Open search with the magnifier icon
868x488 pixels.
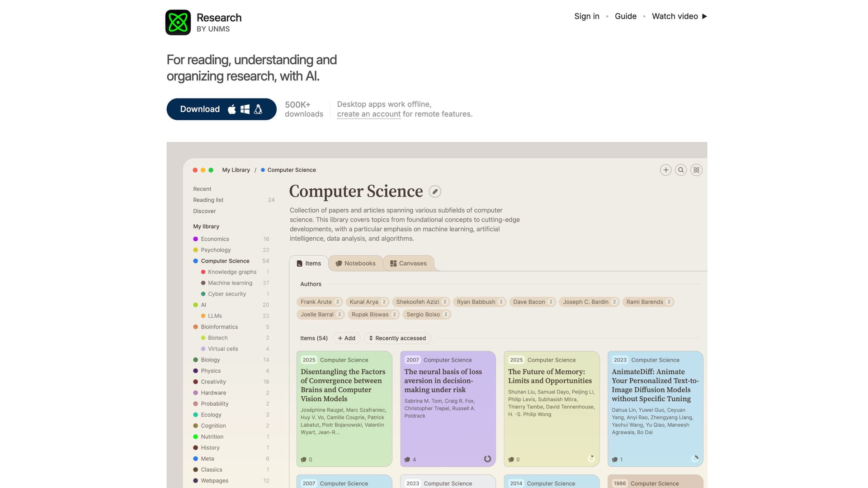681,170
